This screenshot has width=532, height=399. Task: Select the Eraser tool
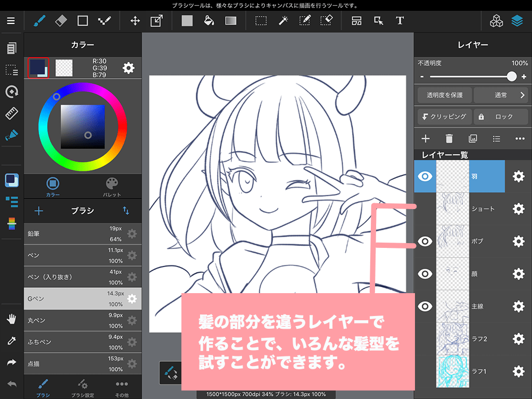61,21
